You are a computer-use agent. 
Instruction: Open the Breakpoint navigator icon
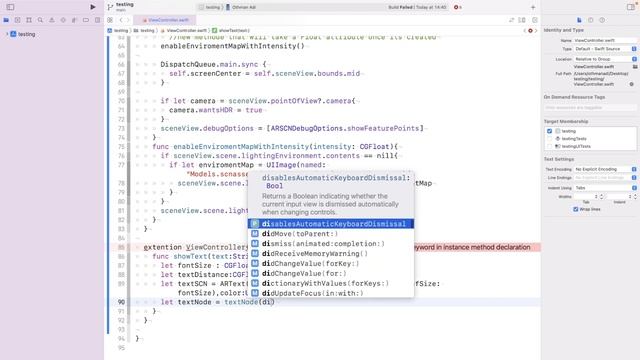(x=86, y=20)
